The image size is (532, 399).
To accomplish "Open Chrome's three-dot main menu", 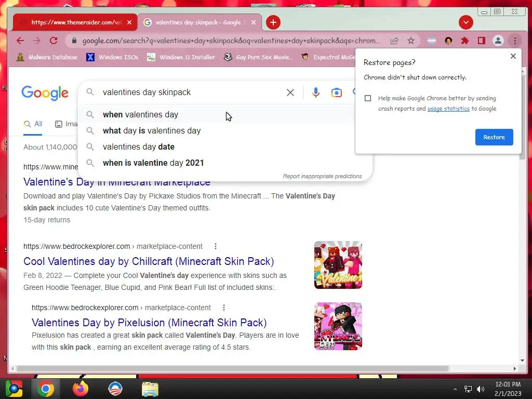I will [x=515, y=41].
